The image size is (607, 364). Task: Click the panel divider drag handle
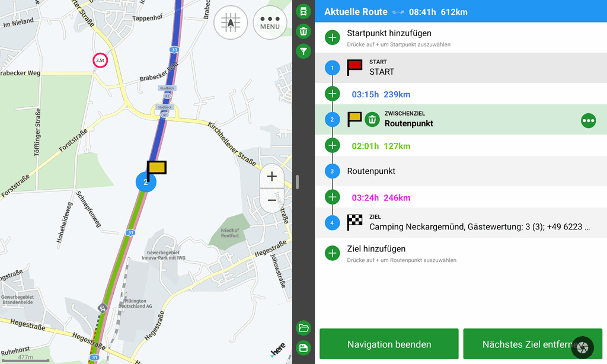(298, 181)
